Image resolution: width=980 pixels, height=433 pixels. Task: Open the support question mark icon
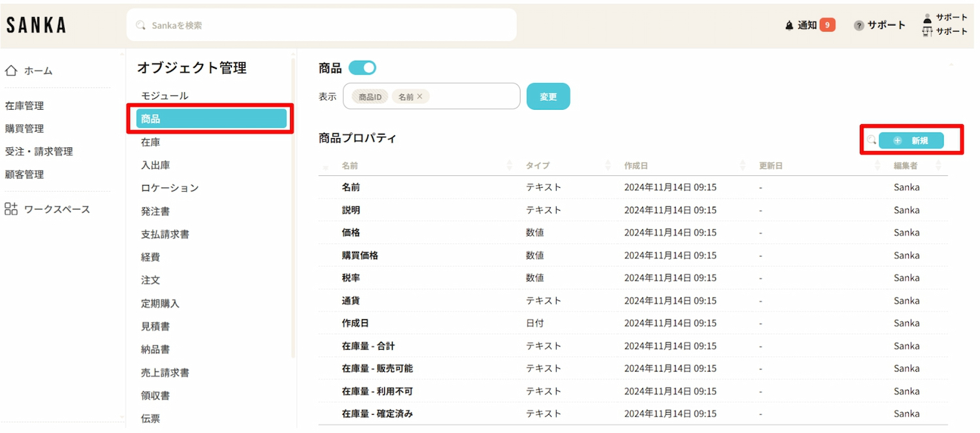coord(859,26)
